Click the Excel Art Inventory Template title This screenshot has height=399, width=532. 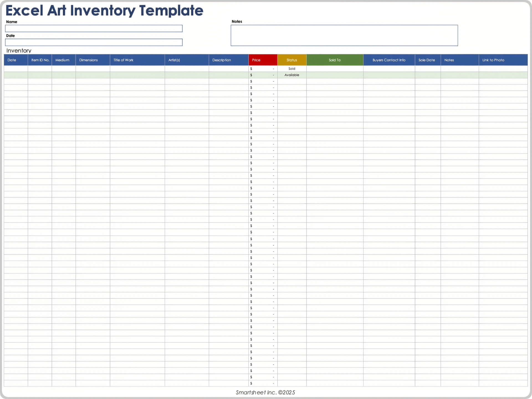pos(105,11)
